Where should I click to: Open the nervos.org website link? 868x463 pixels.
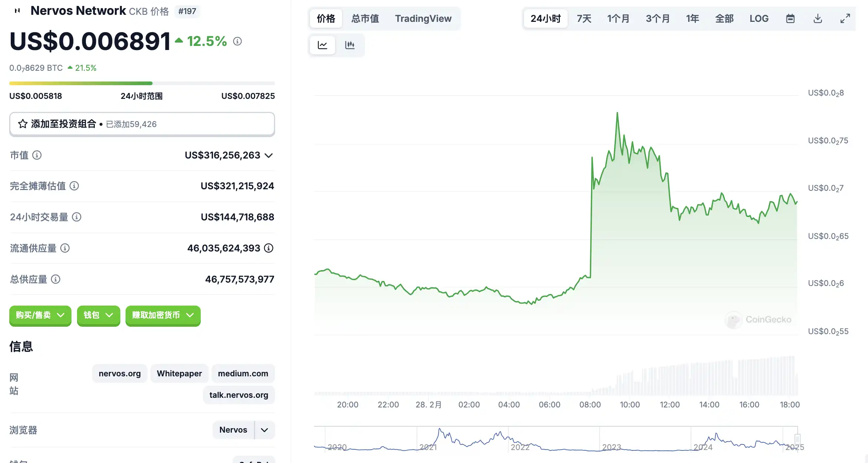pos(120,373)
